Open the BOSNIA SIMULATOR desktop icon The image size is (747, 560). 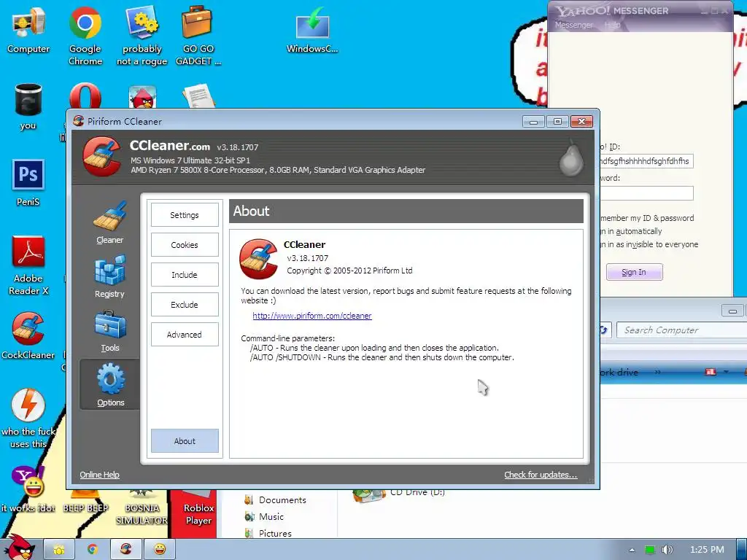142,508
